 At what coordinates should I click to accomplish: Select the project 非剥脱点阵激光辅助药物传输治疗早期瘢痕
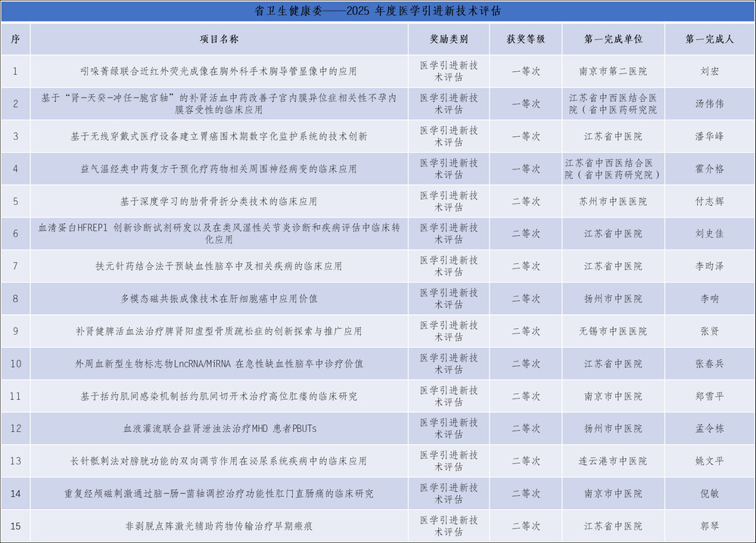click(219, 526)
